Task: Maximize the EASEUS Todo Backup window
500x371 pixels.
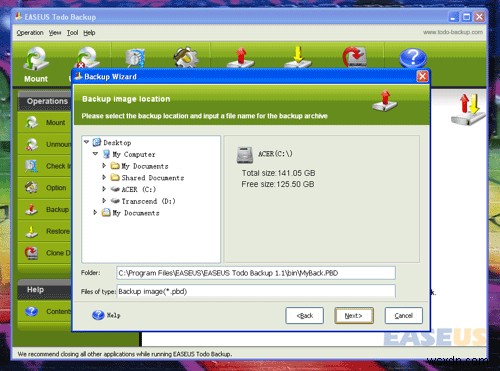Action: (x=466, y=17)
